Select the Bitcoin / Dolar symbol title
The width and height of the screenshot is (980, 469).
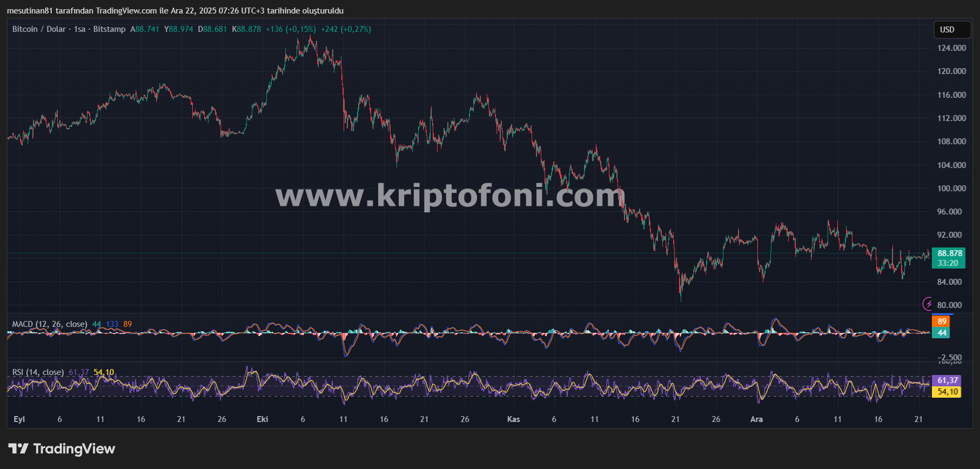39,29
